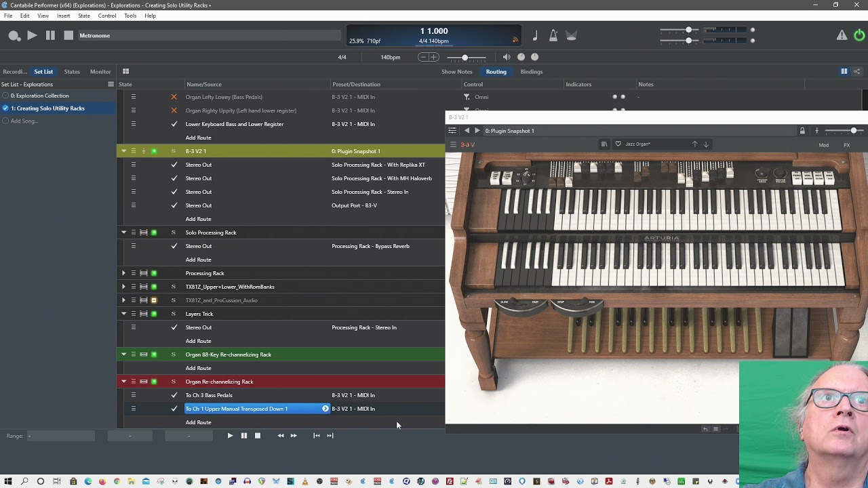Click the zoom-in plus button by tempo
The image size is (868, 488).
coord(434,58)
